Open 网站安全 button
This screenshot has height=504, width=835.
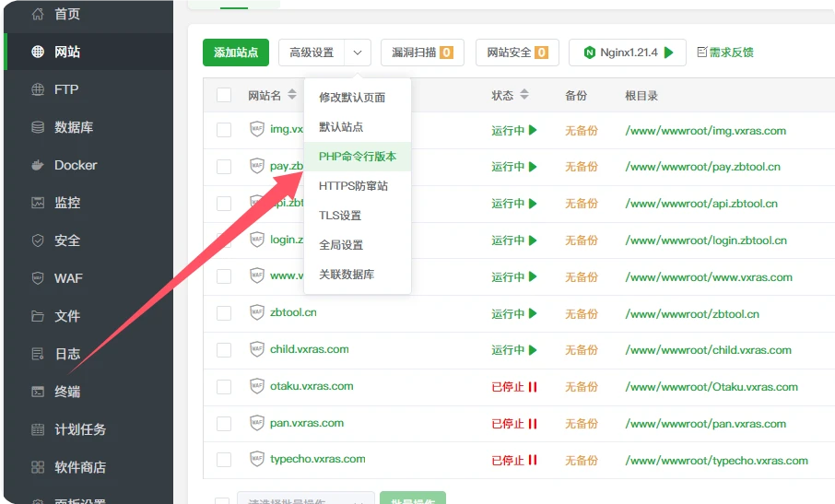coord(517,53)
